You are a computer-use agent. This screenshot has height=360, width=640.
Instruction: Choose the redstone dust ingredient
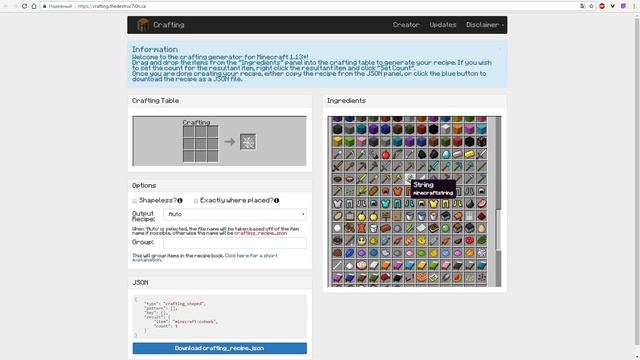coord(482,216)
